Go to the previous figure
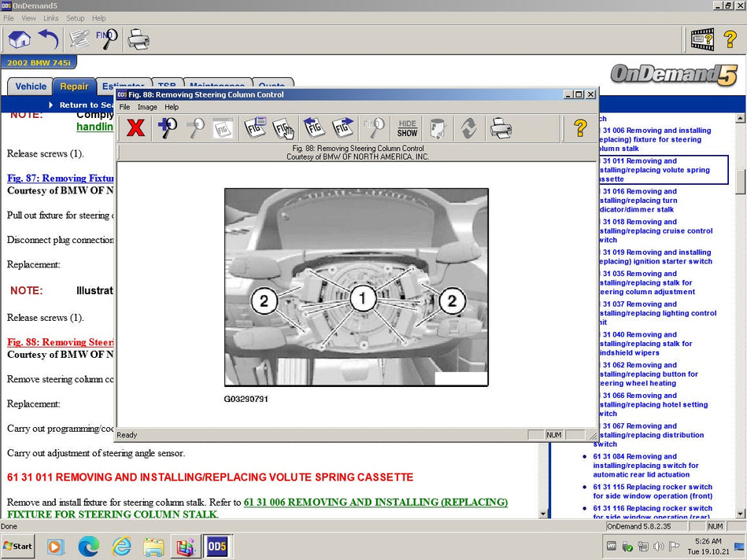 pyautogui.click(x=314, y=127)
